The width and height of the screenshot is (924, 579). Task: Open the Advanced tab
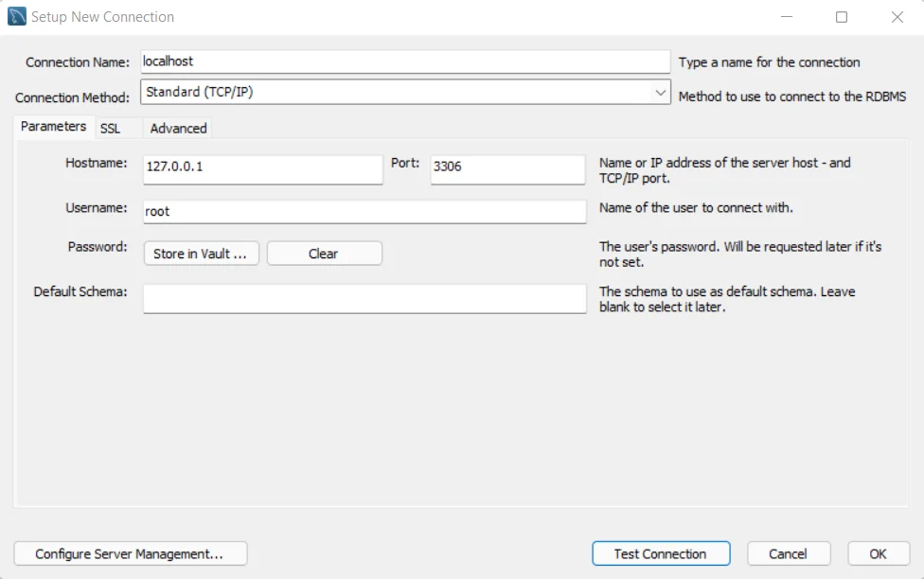[177, 128]
